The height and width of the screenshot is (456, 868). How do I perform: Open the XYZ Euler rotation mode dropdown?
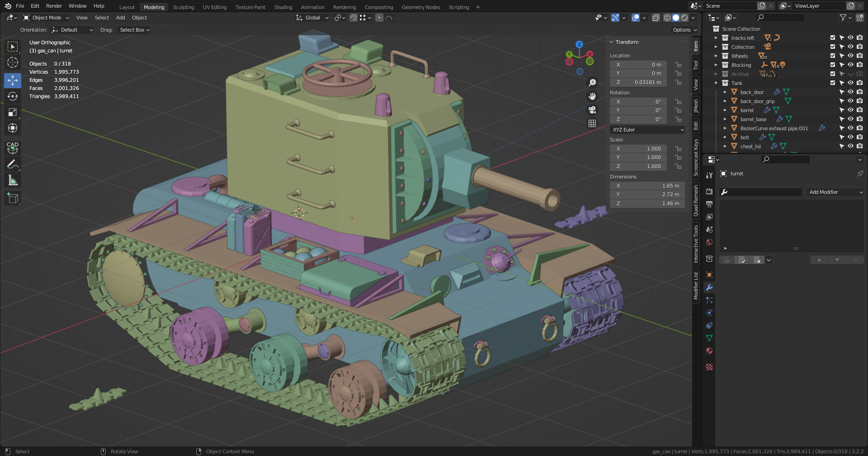(647, 130)
